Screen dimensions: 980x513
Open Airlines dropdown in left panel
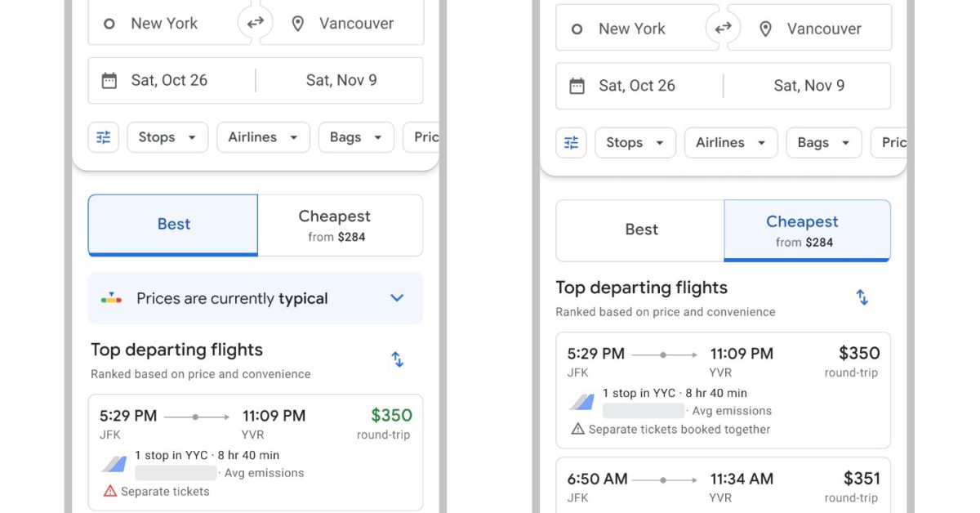(263, 137)
